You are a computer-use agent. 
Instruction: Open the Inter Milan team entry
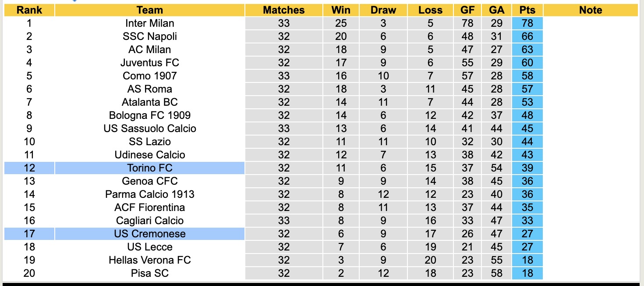click(x=150, y=23)
